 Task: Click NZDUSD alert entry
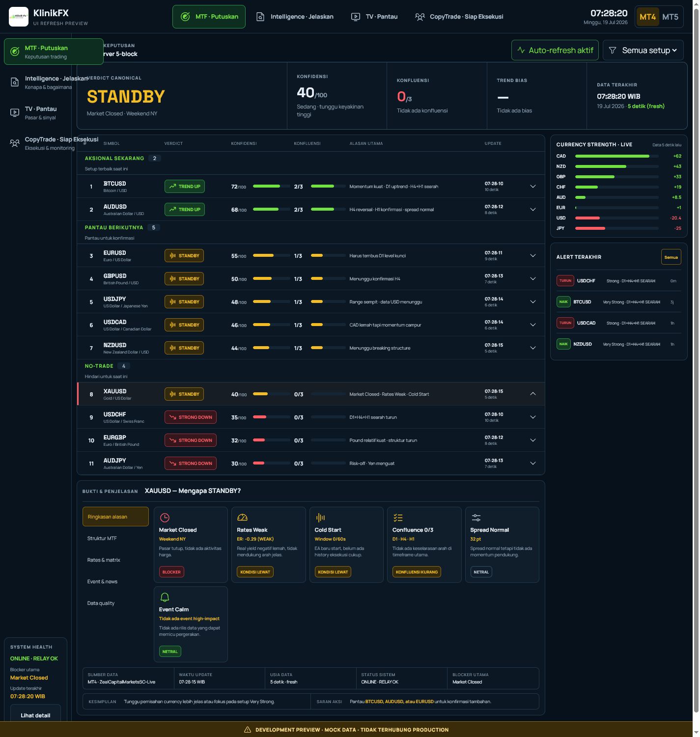tap(619, 344)
